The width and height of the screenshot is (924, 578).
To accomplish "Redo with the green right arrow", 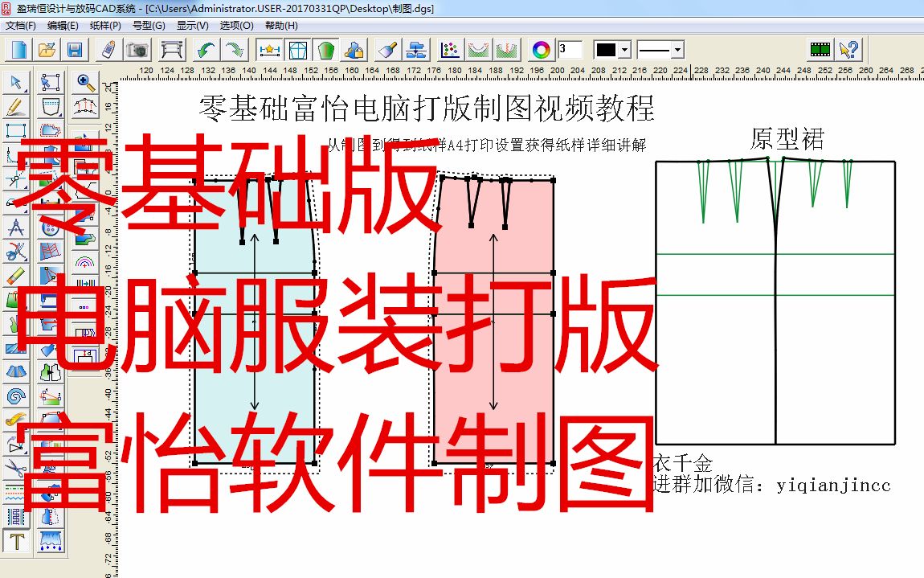I will pos(234,50).
